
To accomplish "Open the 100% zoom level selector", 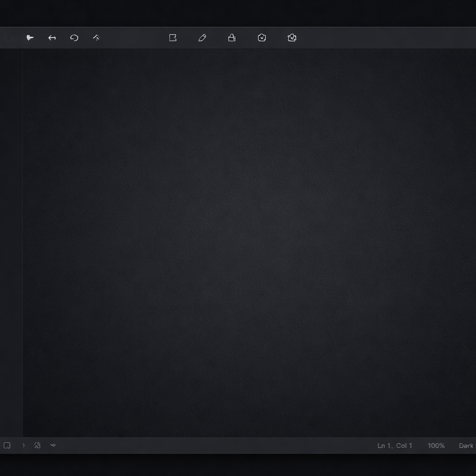I will pos(436,445).
